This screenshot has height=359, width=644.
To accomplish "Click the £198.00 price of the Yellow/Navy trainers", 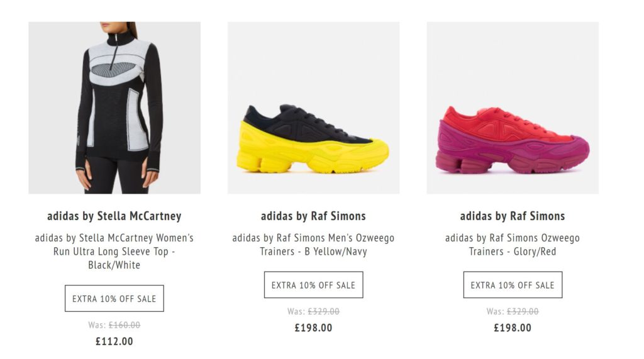I will pyautogui.click(x=313, y=328).
